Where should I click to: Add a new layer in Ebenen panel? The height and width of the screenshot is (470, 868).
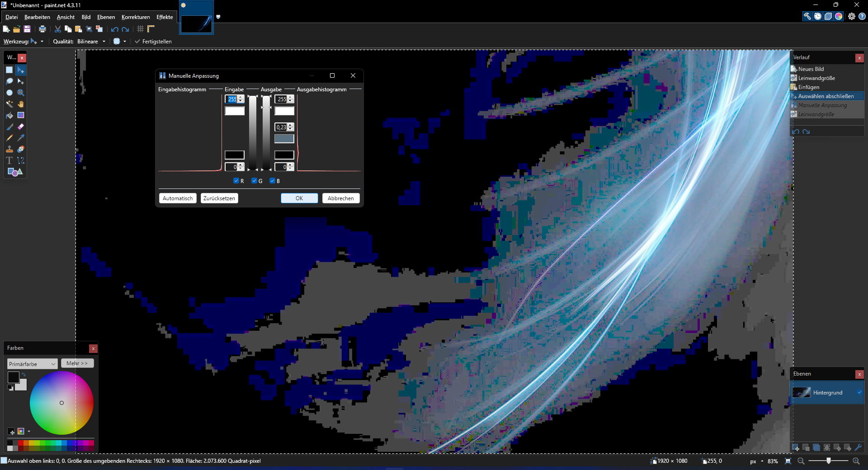pyautogui.click(x=796, y=447)
